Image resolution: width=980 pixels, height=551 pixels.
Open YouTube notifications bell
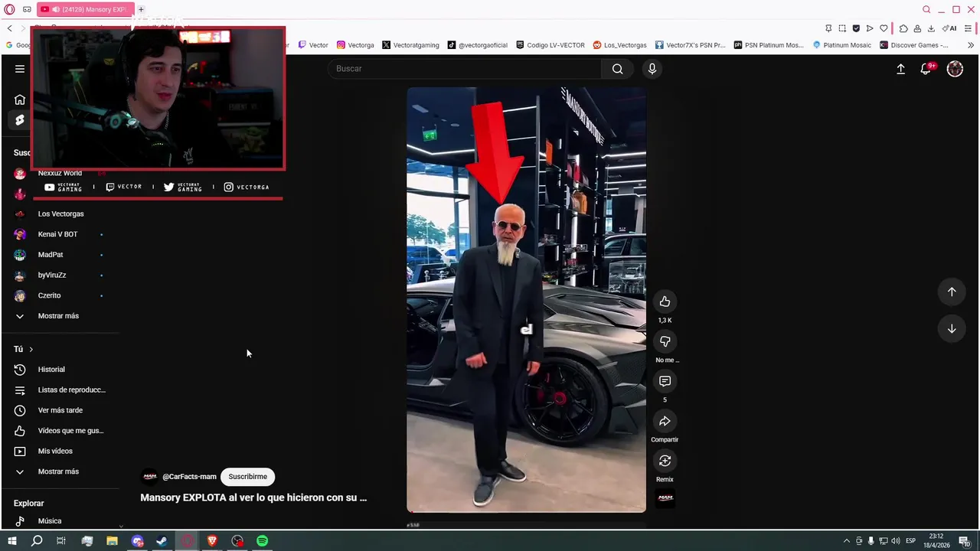(926, 69)
